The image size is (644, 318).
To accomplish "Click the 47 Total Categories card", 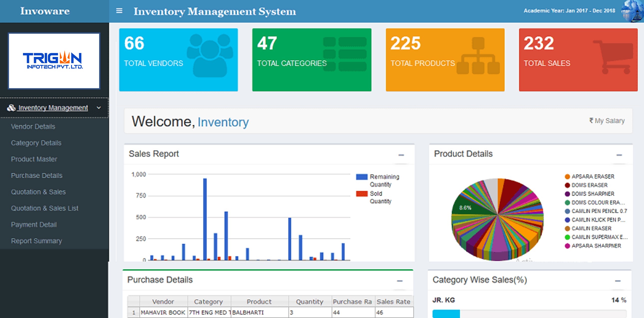I will point(312,60).
